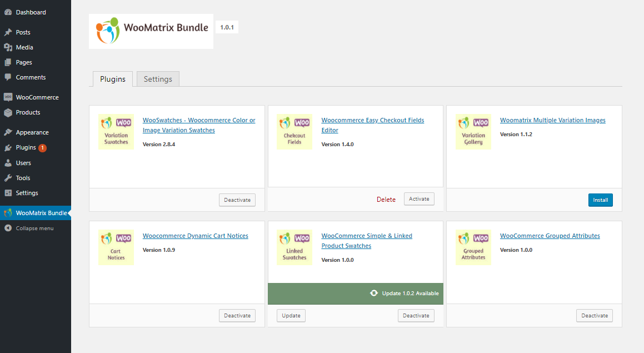The image size is (644, 353).
Task: Click the Update 1.0.2 Available notice text
Action: [x=410, y=294]
